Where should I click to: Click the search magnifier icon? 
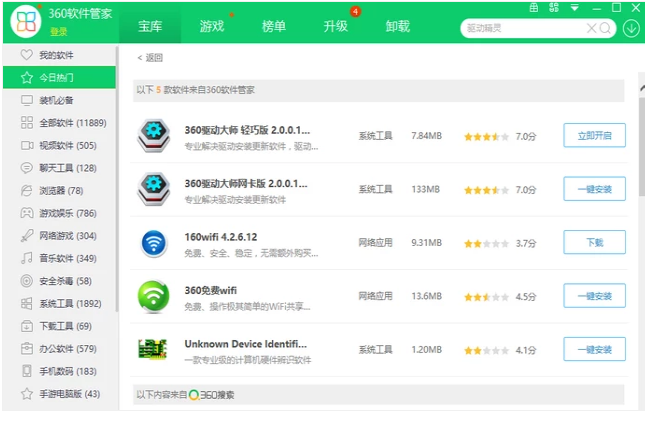pyautogui.click(x=605, y=28)
